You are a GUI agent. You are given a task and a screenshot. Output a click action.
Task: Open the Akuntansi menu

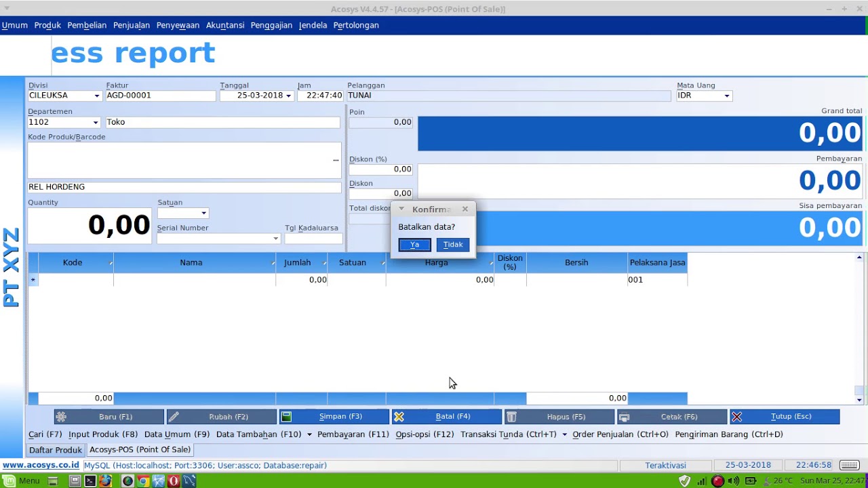pos(225,25)
